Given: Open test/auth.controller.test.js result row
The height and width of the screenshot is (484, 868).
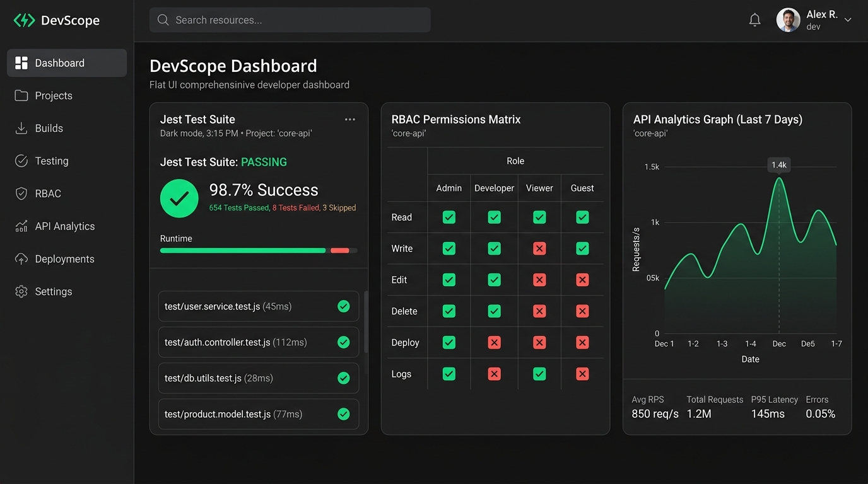Looking at the screenshot, I should pyautogui.click(x=259, y=342).
